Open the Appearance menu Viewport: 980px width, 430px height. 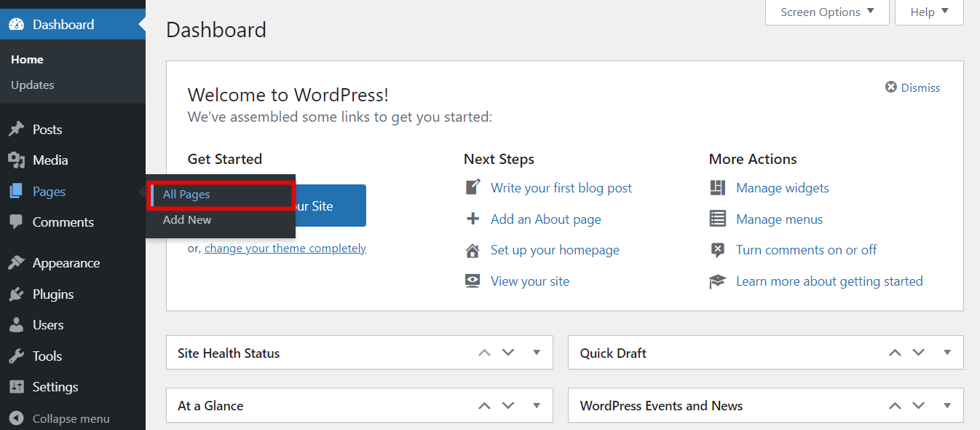[66, 262]
